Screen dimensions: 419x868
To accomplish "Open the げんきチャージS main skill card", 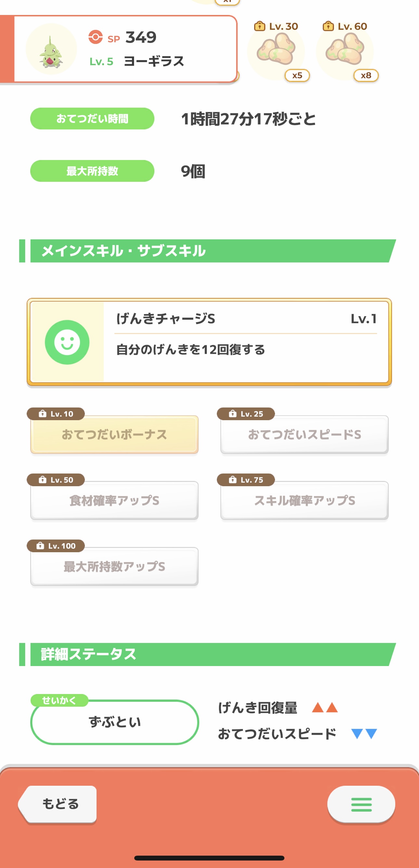I will (x=246, y=342).
